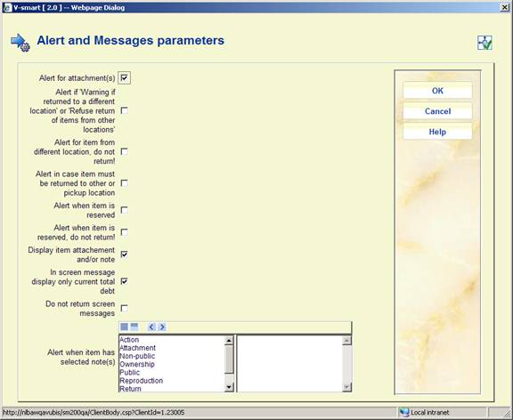The height and width of the screenshot is (420, 513).
Task: Click notes list scroll down arrow
Action: [229, 387]
